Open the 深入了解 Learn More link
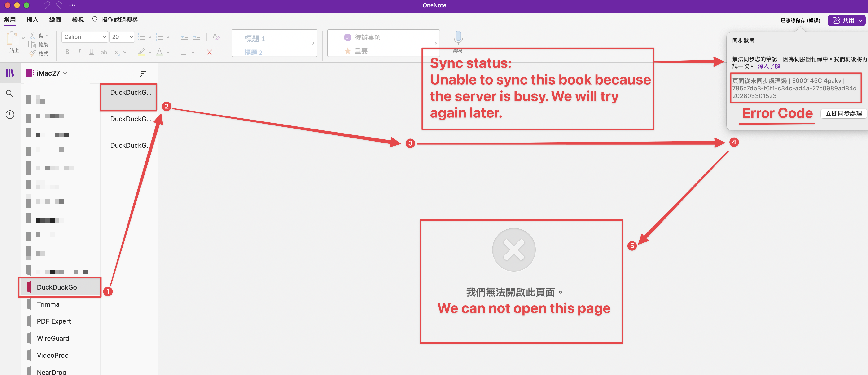 (x=769, y=66)
